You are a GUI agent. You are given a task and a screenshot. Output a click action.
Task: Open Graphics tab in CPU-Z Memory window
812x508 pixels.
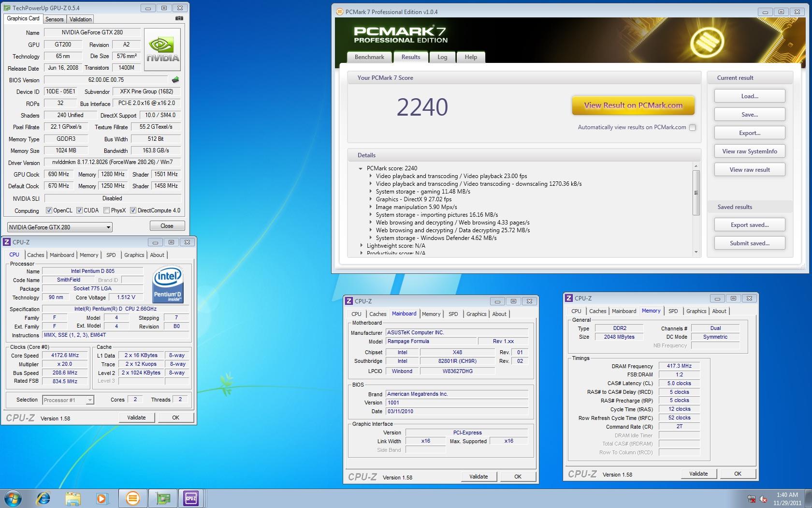pos(696,311)
